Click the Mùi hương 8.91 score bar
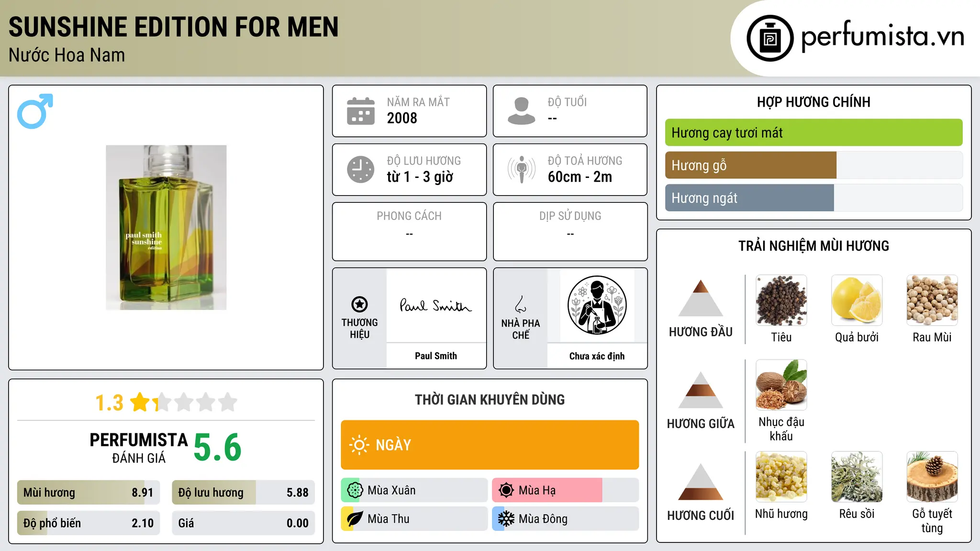The image size is (980, 551). [x=89, y=493]
